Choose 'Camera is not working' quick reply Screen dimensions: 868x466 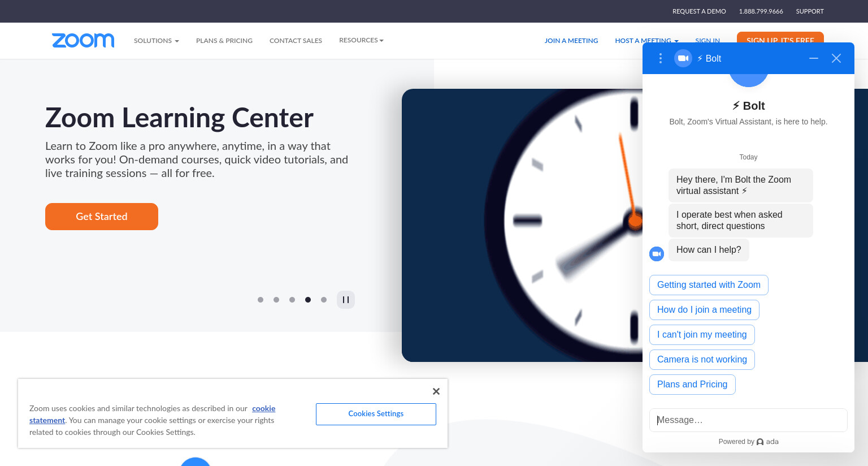click(702, 360)
